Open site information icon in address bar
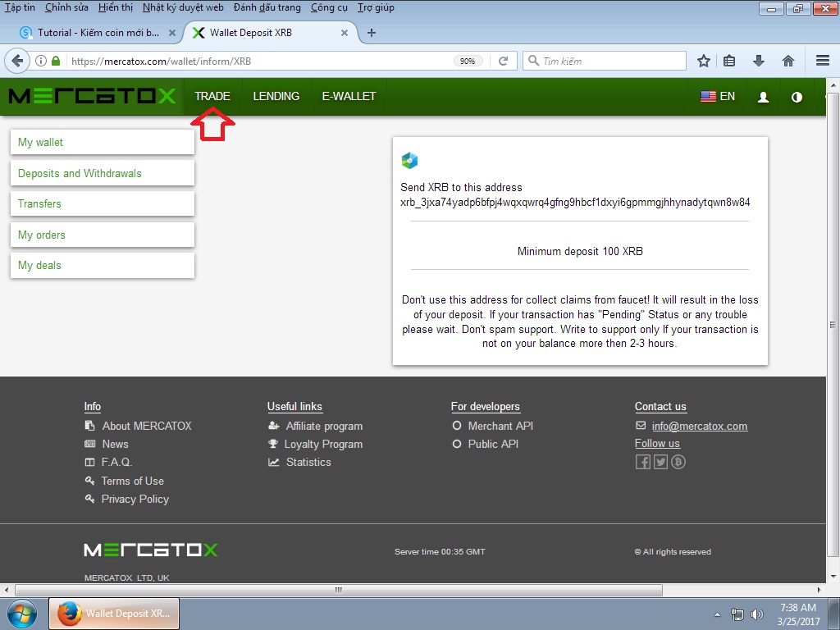 pyautogui.click(x=41, y=61)
